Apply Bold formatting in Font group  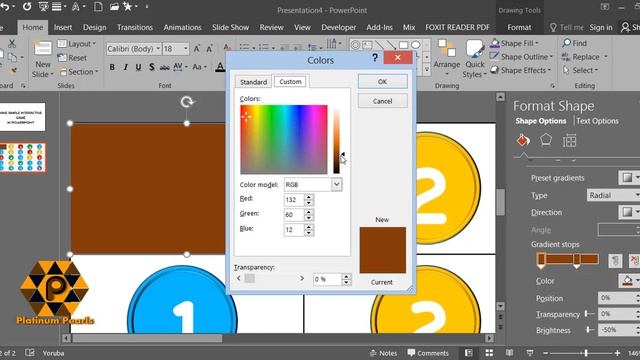click(112, 67)
